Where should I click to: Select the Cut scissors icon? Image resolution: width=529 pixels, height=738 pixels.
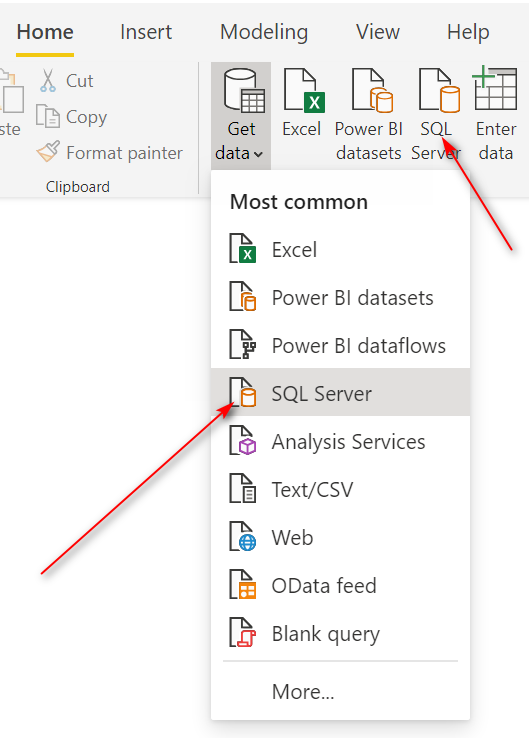coord(48,80)
